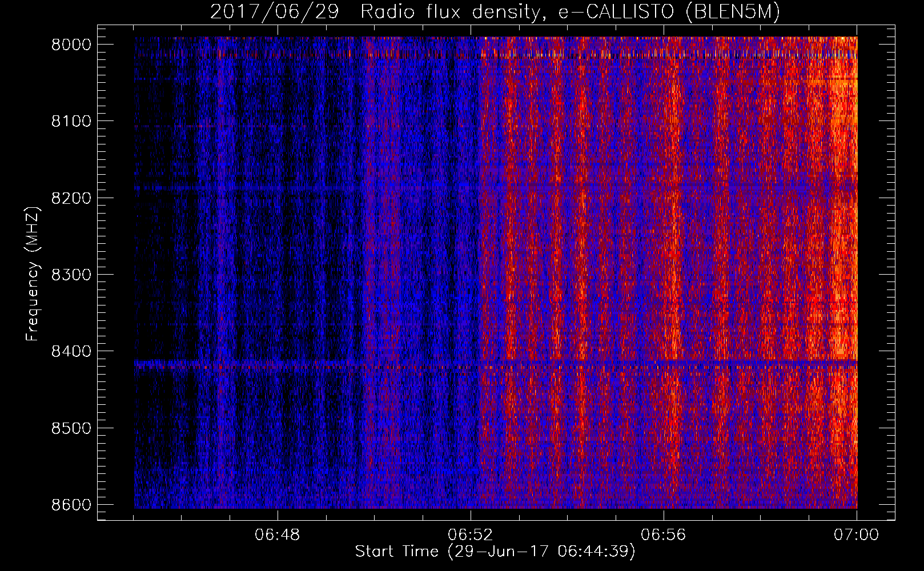This screenshot has height=571, width=924.
Task: Click the 8500 frequency axis label
Action: tap(71, 428)
